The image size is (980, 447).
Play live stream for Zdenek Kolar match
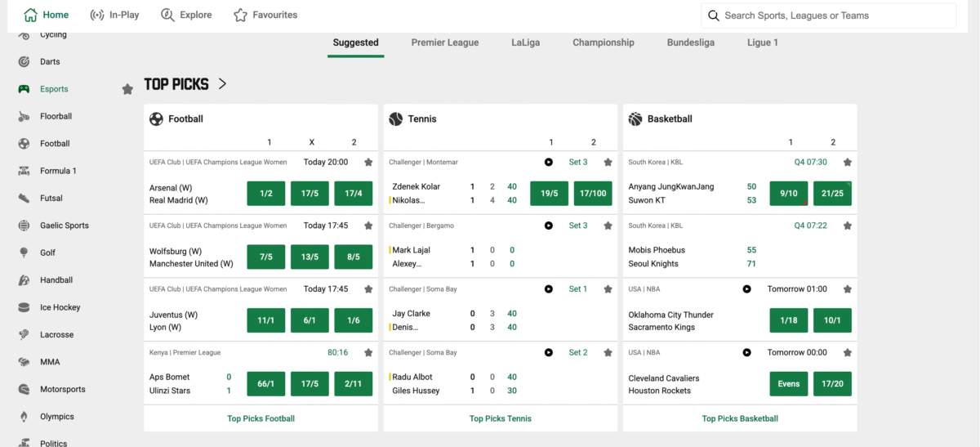[x=549, y=162]
